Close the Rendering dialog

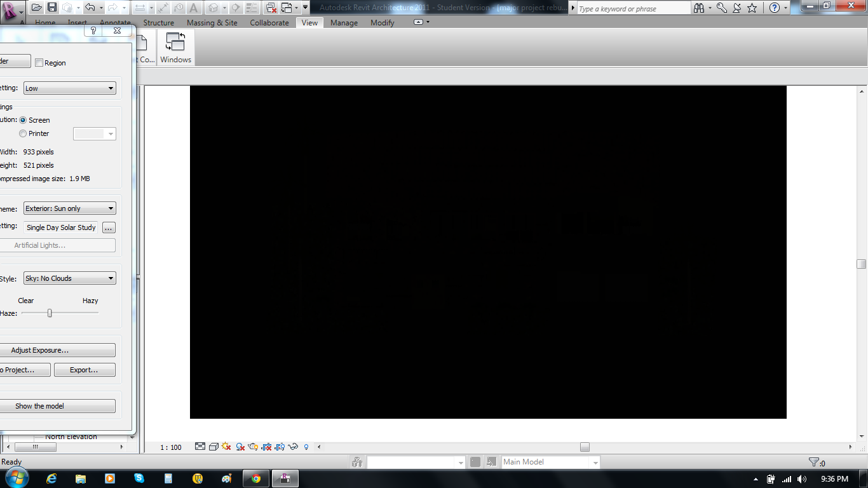coord(118,30)
